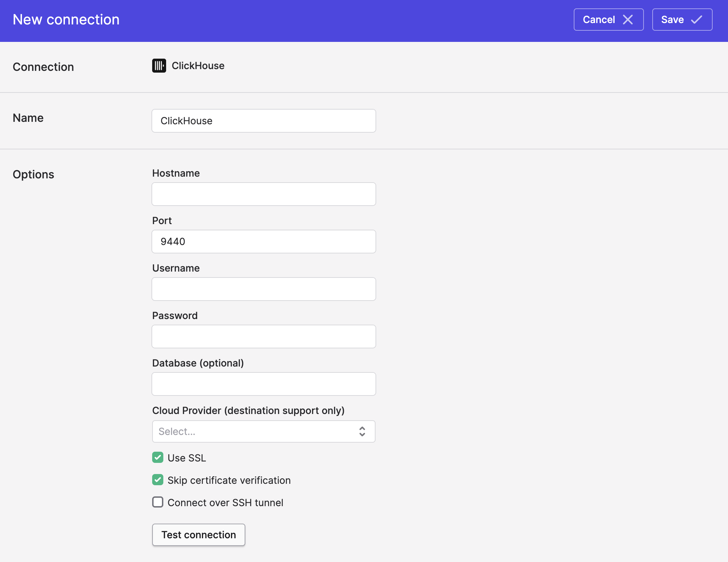Click the ClickHouse logo icon

(x=159, y=66)
